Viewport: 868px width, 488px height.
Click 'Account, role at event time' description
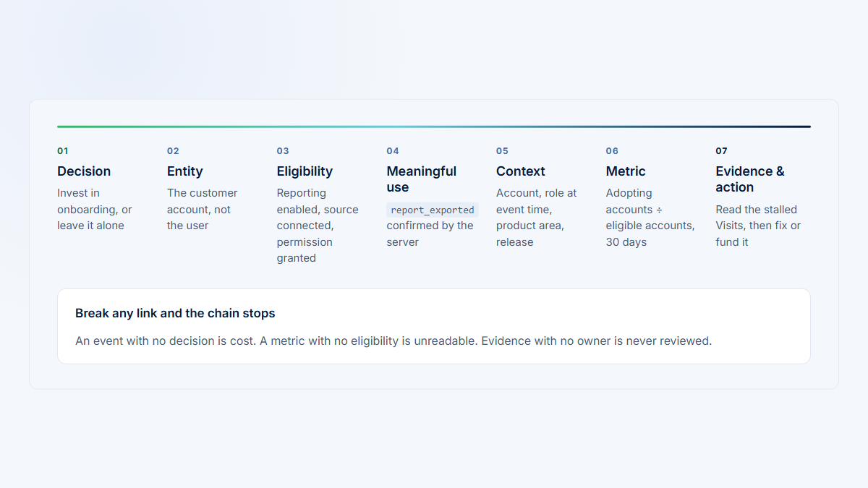tap(537, 218)
